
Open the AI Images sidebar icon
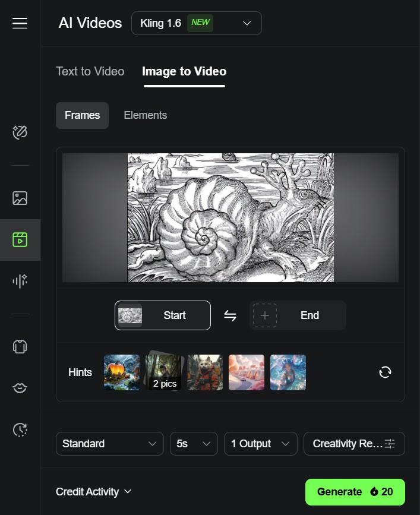[20, 198]
